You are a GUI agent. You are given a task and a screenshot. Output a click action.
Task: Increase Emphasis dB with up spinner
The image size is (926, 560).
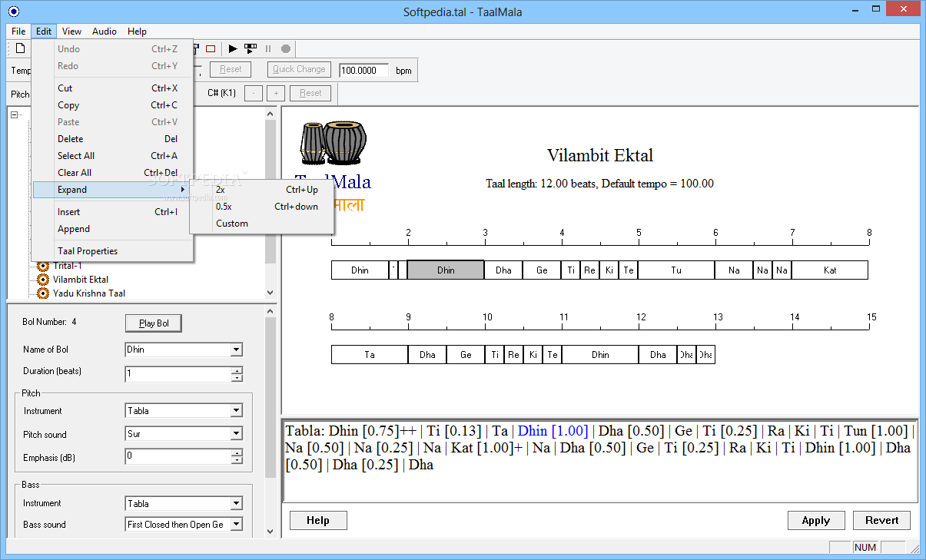(237, 453)
